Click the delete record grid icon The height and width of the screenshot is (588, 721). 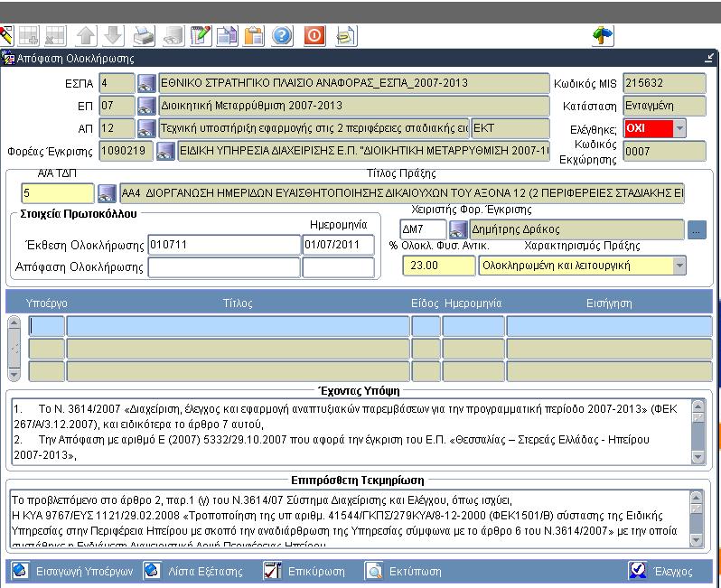click(55, 36)
